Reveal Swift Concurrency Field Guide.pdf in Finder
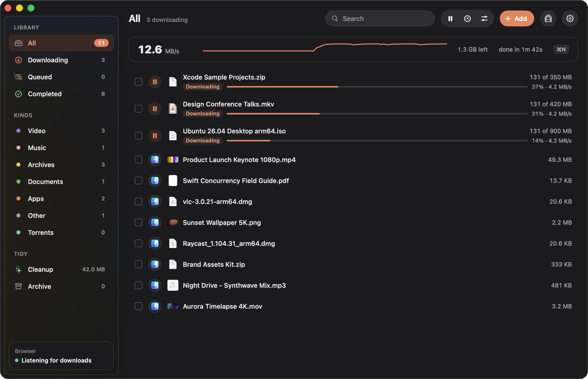Screen dimensions: 588x379 tap(155, 181)
